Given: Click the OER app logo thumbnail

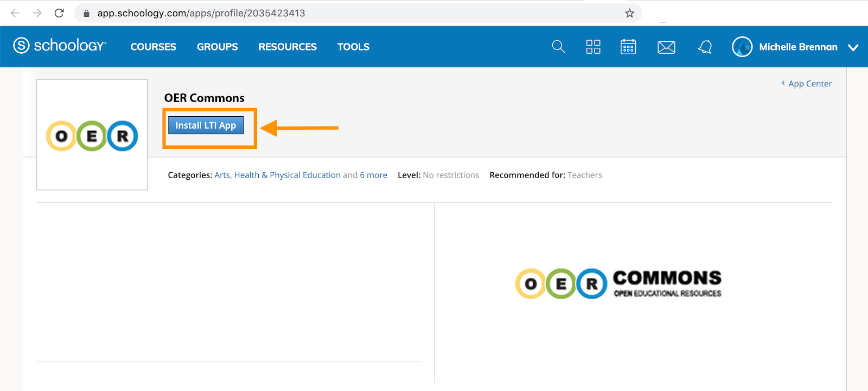Looking at the screenshot, I should pos(92,135).
